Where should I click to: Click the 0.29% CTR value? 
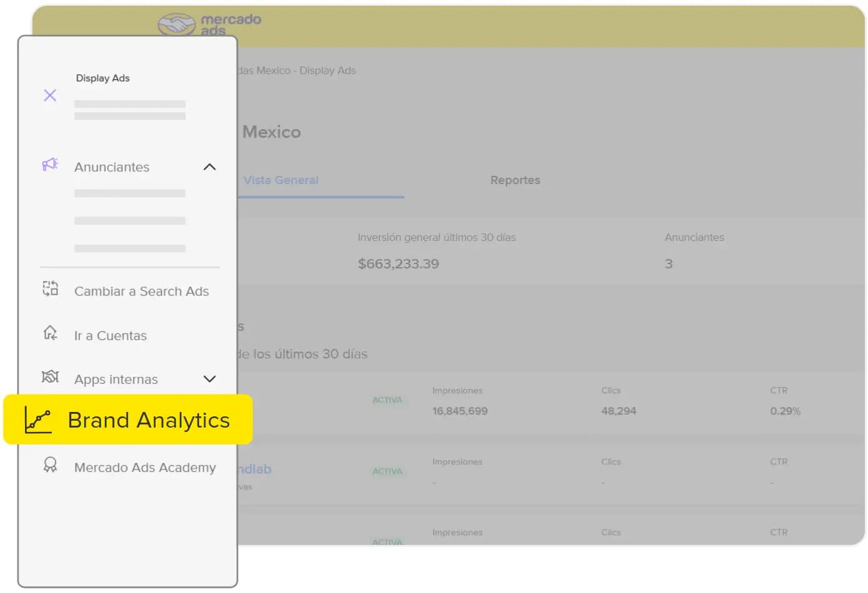click(785, 411)
